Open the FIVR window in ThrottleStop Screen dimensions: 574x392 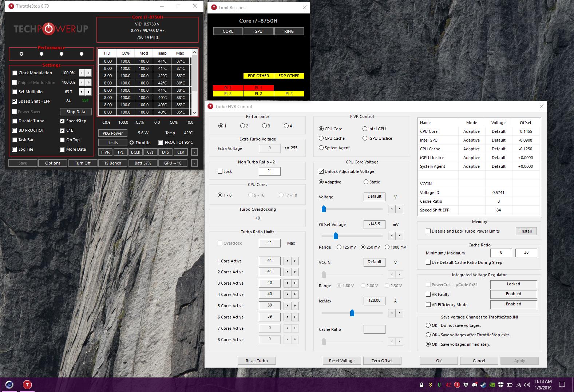pyautogui.click(x=106, y=152)
